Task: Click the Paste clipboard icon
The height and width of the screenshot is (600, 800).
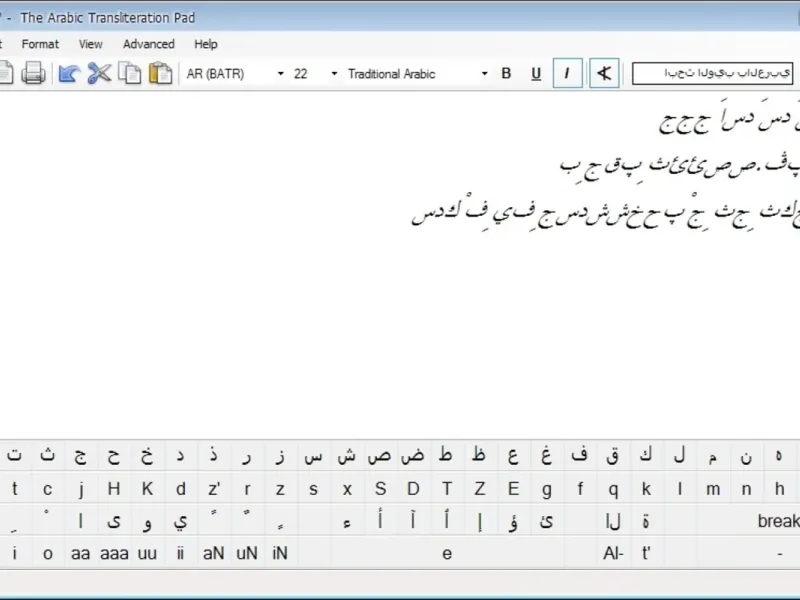Action: (x=160, y=73)
